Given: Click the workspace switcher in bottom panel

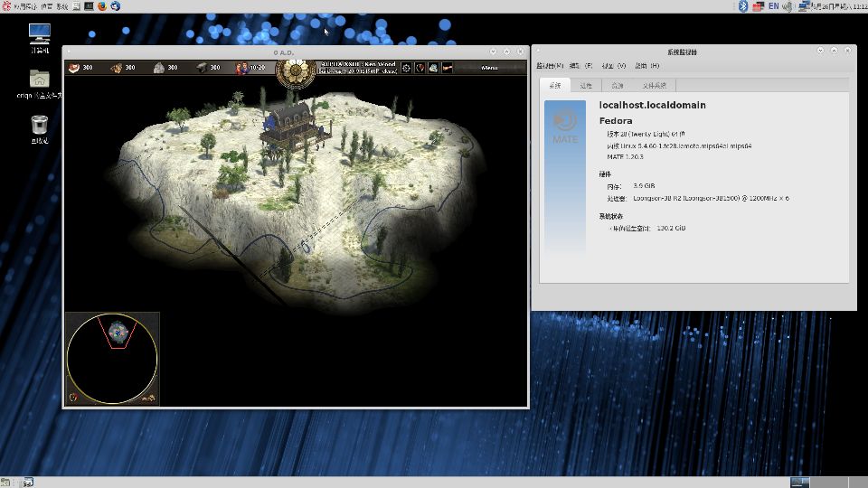Looking at the screenshot, I should 827,483.
